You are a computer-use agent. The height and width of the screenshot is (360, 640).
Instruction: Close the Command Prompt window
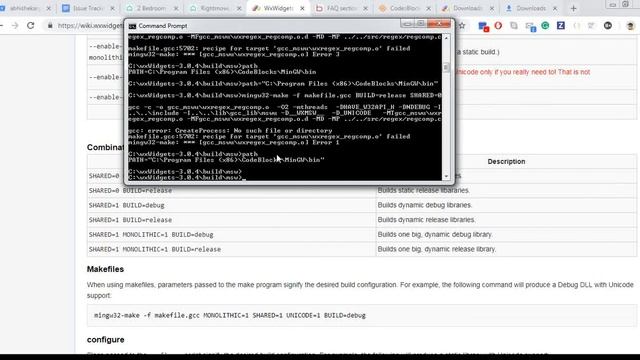tap(439, 24)
